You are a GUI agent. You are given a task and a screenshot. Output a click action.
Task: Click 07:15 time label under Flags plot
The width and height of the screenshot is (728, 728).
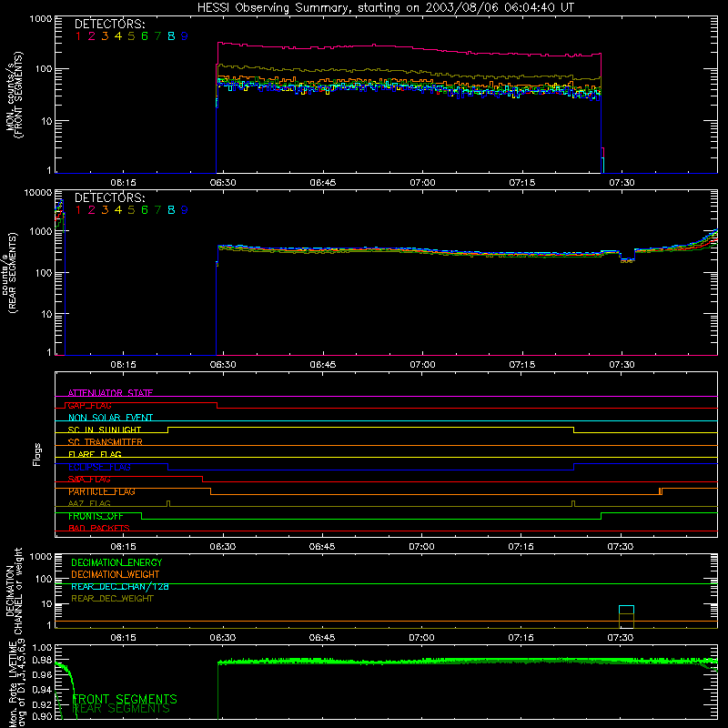[521, 547]
